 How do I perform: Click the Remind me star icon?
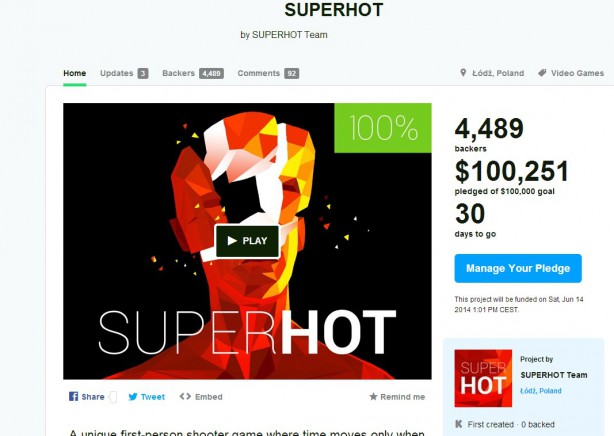pyautogui.click(x=373, y=396)
